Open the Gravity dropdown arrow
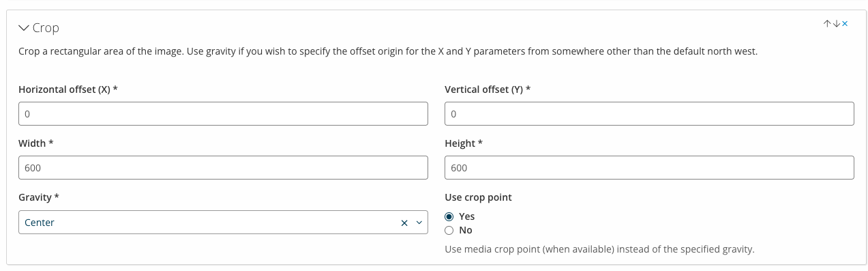 (x=419, y=223)
